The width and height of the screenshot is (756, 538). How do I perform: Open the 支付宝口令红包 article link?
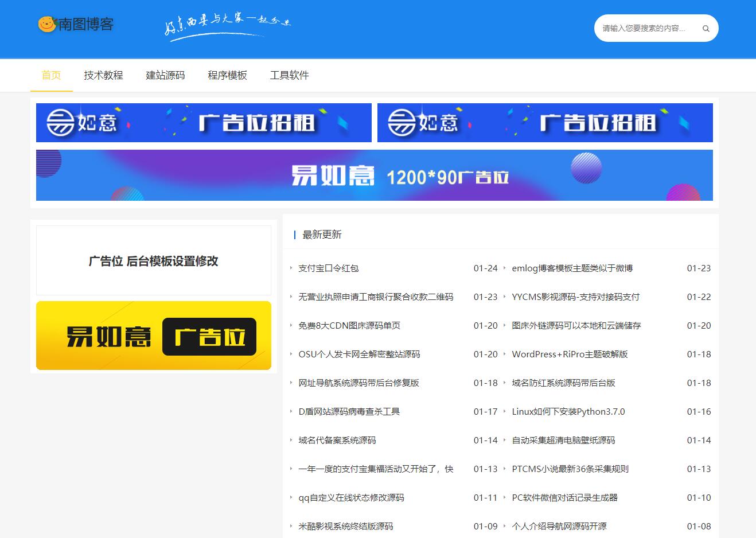(328, 268)
